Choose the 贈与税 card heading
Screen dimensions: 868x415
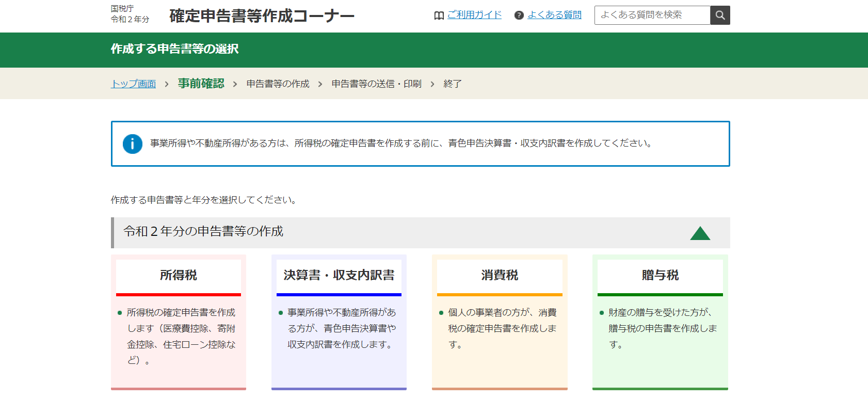[660, 276]
